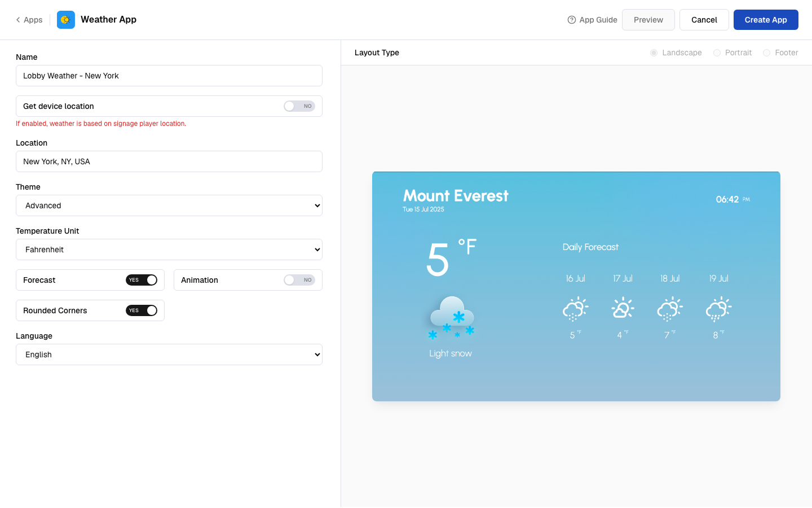Click the Weather App logo icon
This screenshot has width=812, height=508.
tap(66, 20)
